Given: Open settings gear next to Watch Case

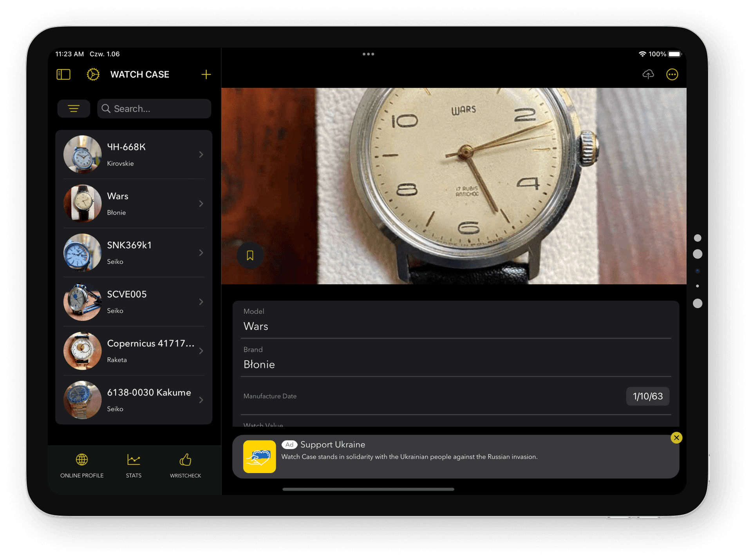Looking at the screenshot, I should pyautogui.click(x=93, y=74).
